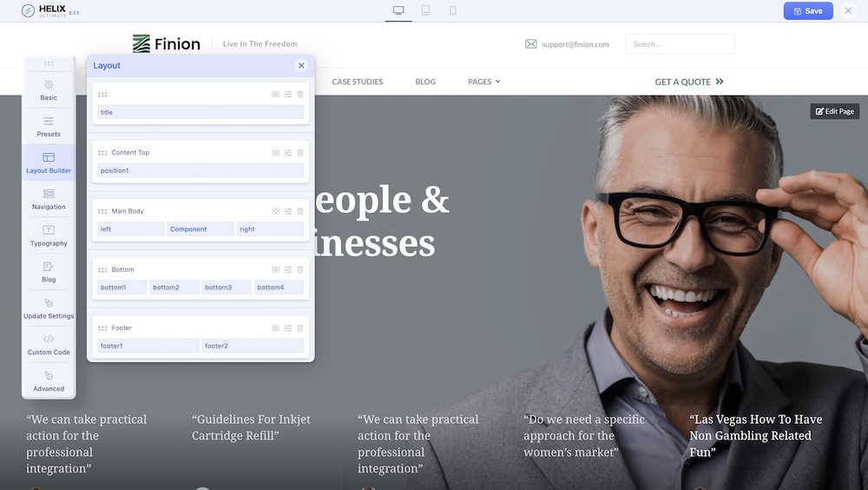868x490 pixels.
Task: Select Layout Builder in the sidebar
Action: [49, 163]
